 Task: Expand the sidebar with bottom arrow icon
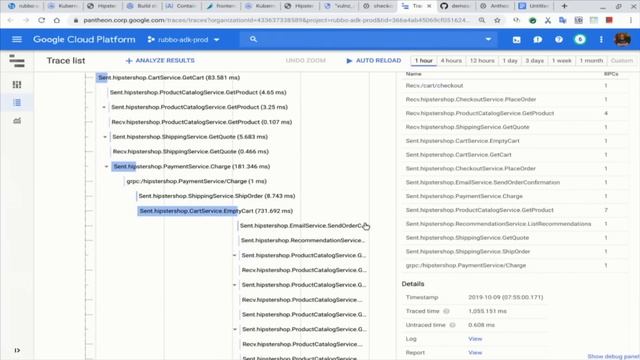(17, 350)
